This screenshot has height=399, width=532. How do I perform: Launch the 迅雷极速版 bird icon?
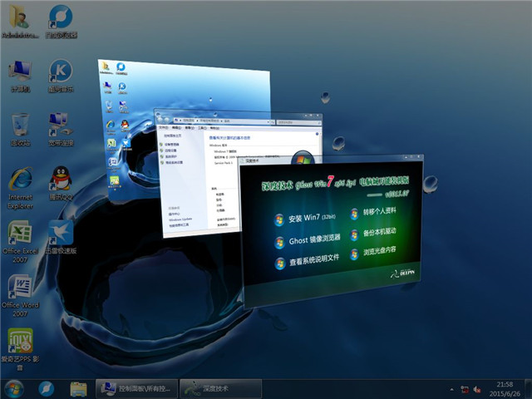point(60,234)
